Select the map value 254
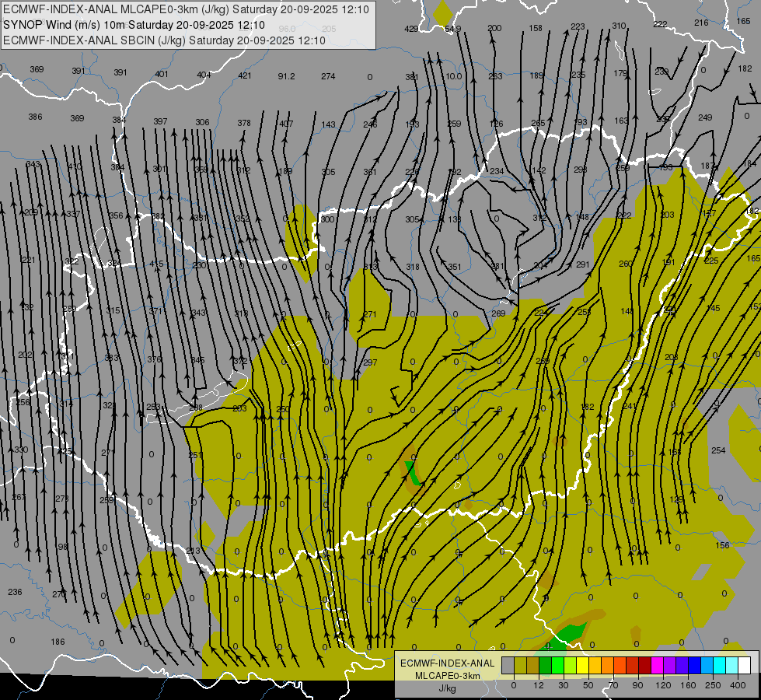Viewport: 761px width, 700px height. pos(718,451)
